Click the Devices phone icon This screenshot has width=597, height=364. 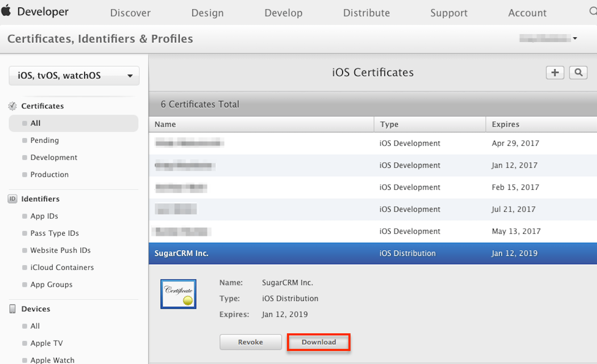pos(12,309)
